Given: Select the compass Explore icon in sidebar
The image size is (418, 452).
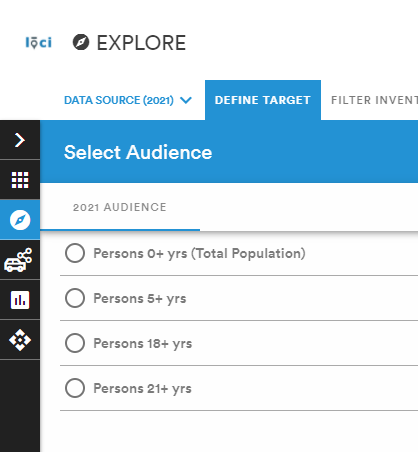Looking at the screenshot, I should [x=20, y=220].
